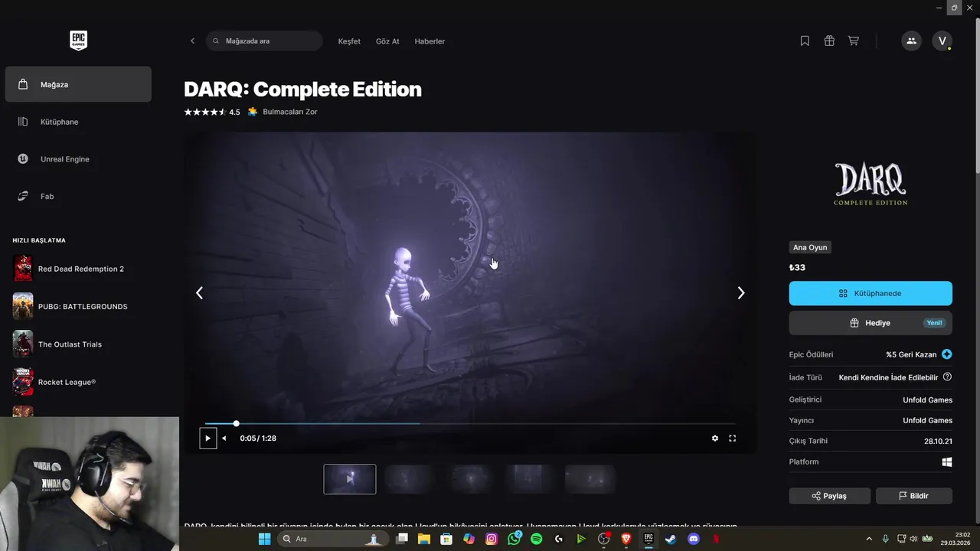The image size is (980, 551).
Task: Click the tray volume speaker icon
Action: [x=913, y=539]
